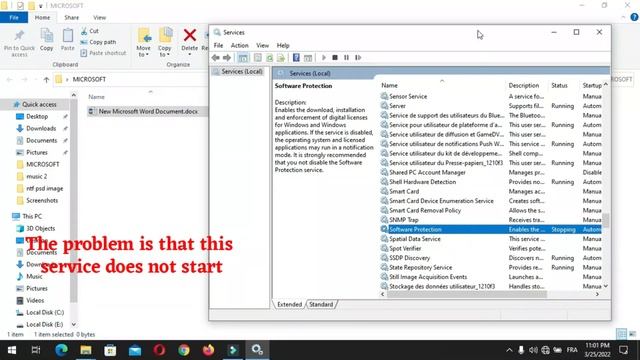The width and height of the screenshot is (640, 360).
Task: Open the Copy to dropdown in Explorer
Action: [165, 42]
